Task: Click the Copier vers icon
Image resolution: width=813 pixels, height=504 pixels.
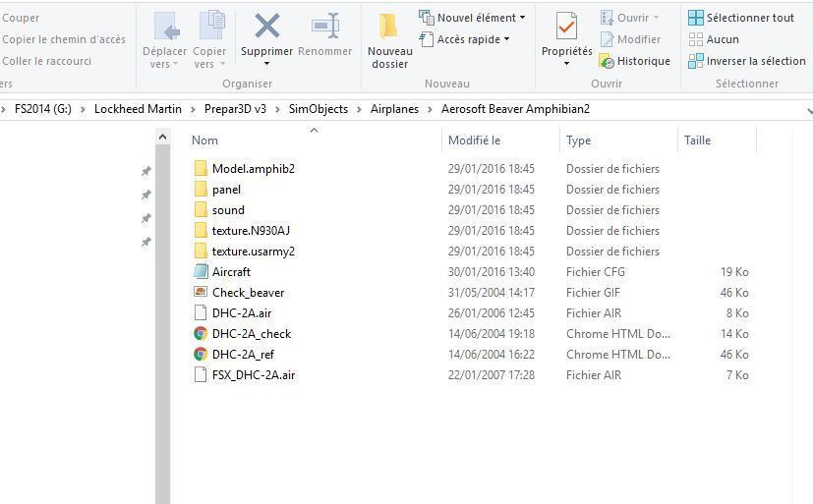Action: point(212,25)
